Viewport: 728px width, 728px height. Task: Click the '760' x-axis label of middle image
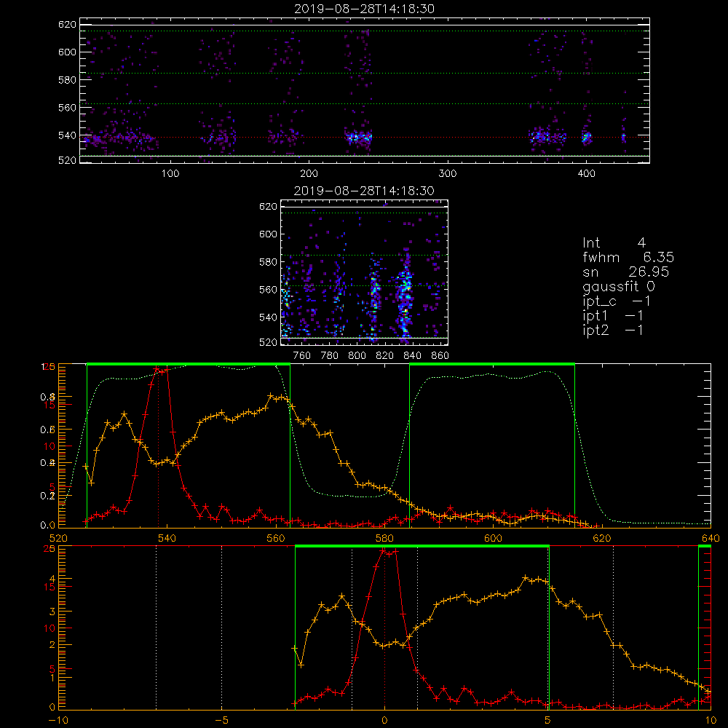(x=302, y=356)
